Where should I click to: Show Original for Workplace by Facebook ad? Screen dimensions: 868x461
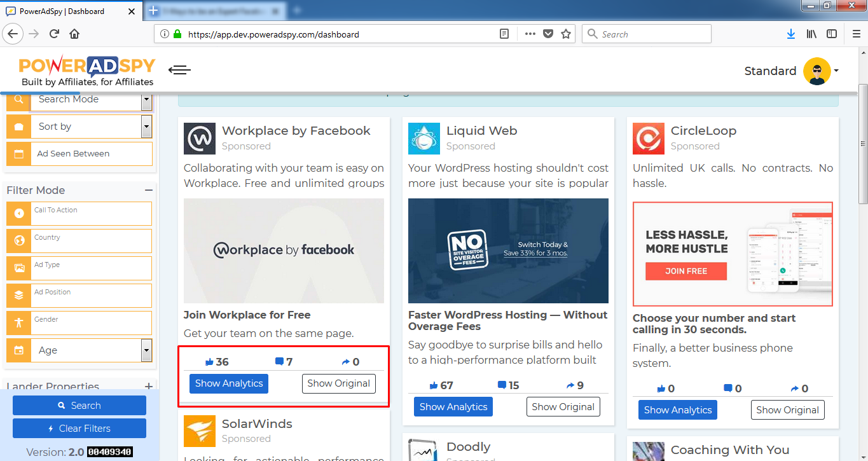coord(339,383)
